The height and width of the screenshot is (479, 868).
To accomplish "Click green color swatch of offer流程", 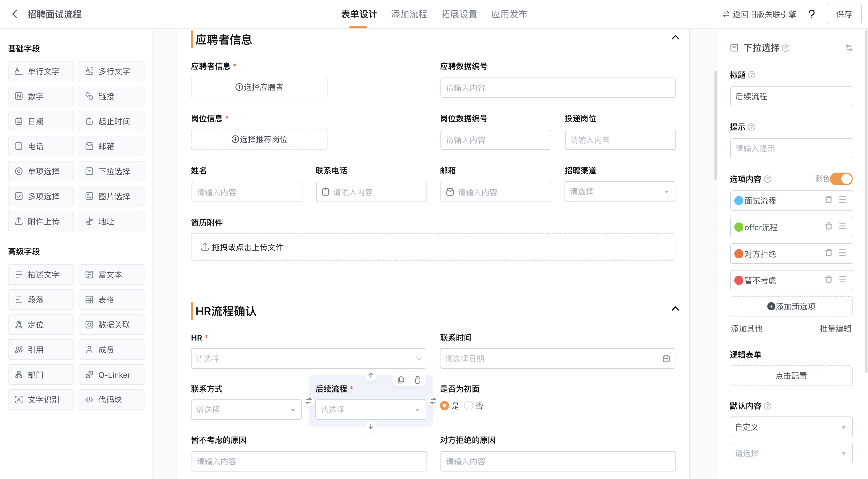I will pyautogui.click(x=738, y=227).
